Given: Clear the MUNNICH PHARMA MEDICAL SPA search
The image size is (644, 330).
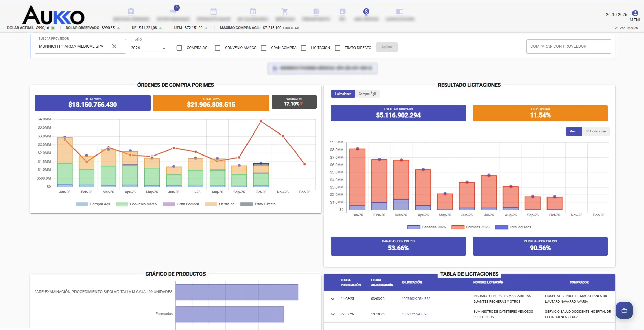Looking at the screenshot, I should click(114, 46).
